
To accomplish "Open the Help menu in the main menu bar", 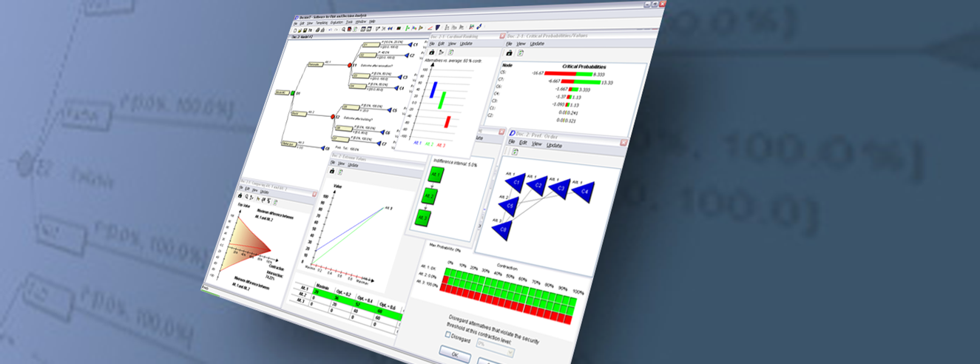I will coord(373,22).
